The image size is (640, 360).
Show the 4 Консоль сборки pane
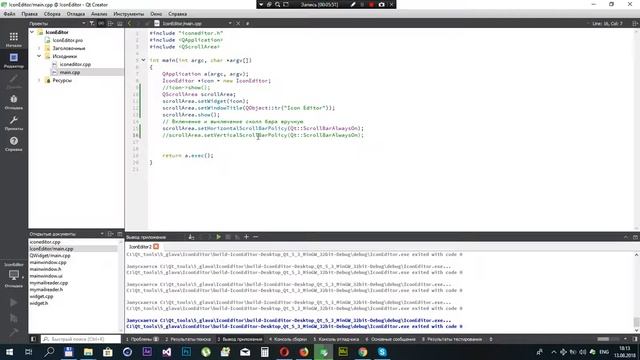288,339
